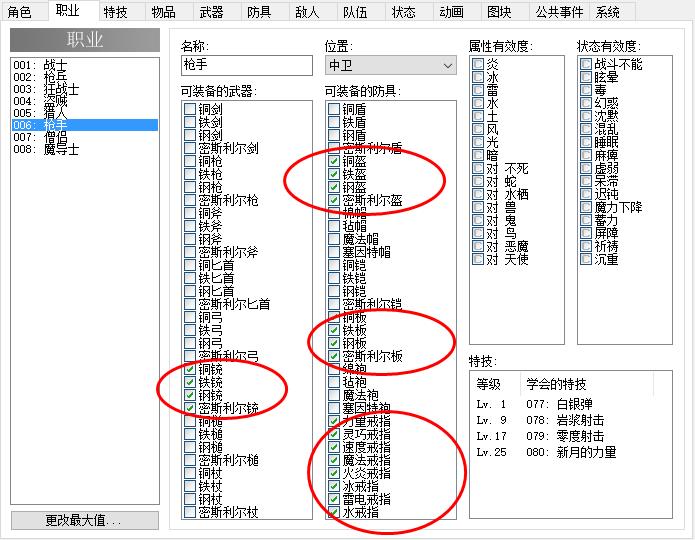Select the Lv. 25 新月的力量 skill row
695x540 pixels.
[x=571, y=452]
